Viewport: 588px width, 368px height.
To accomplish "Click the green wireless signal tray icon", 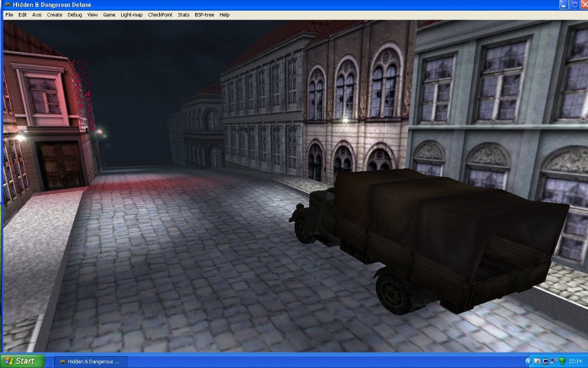I will [562, 361].
